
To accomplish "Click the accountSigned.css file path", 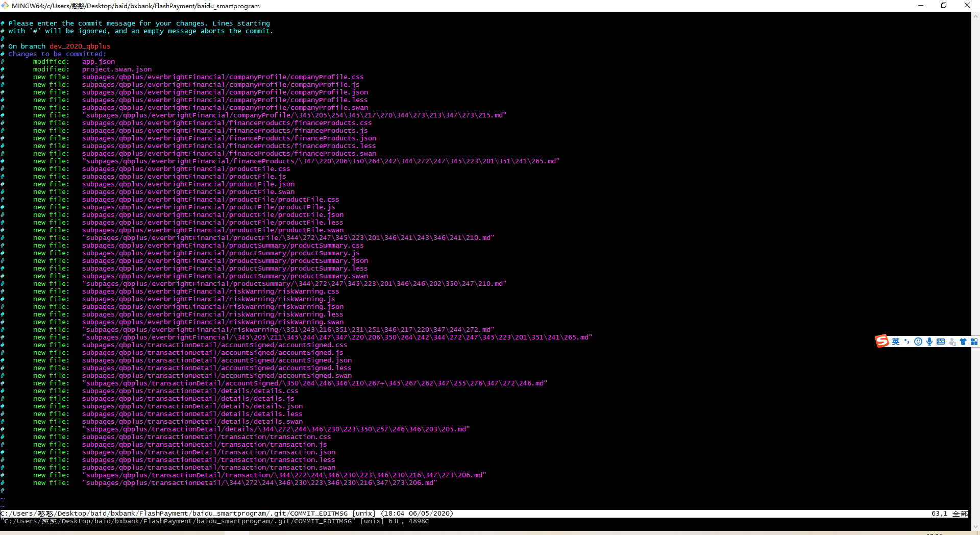I will [x=215, y=345].
